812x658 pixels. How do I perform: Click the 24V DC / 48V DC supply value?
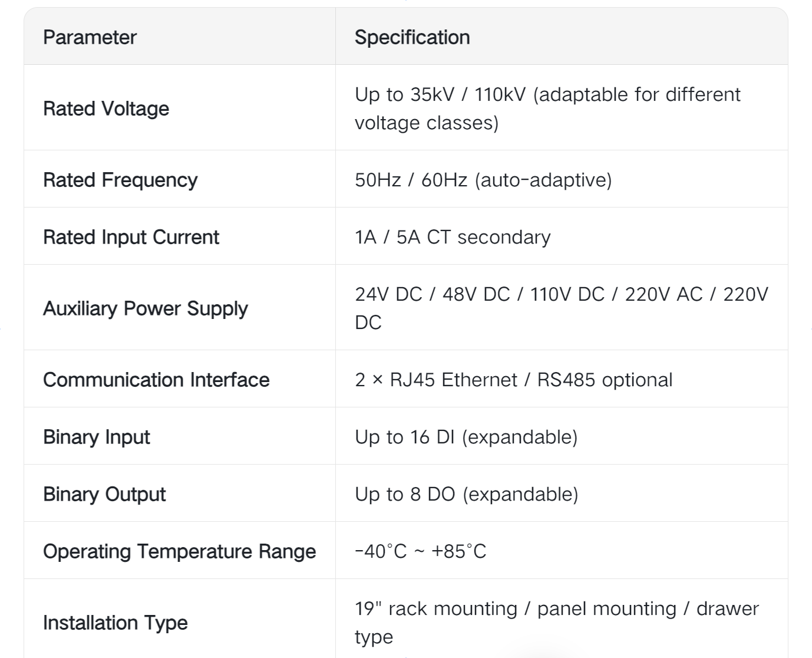coord(561,308)
